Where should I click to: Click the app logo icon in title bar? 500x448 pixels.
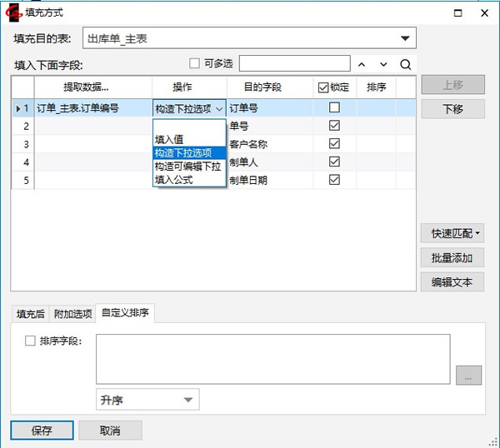pyautogui.click(x=12, y=13)
